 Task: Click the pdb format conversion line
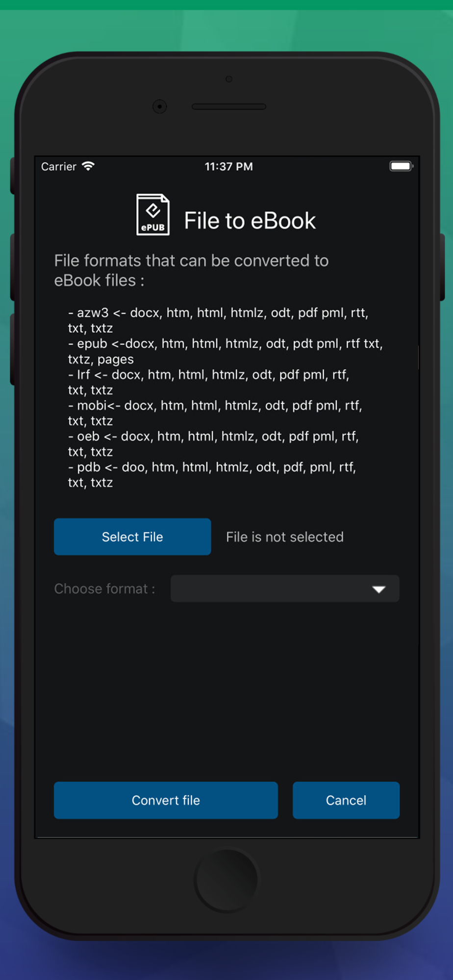(212, 475)
